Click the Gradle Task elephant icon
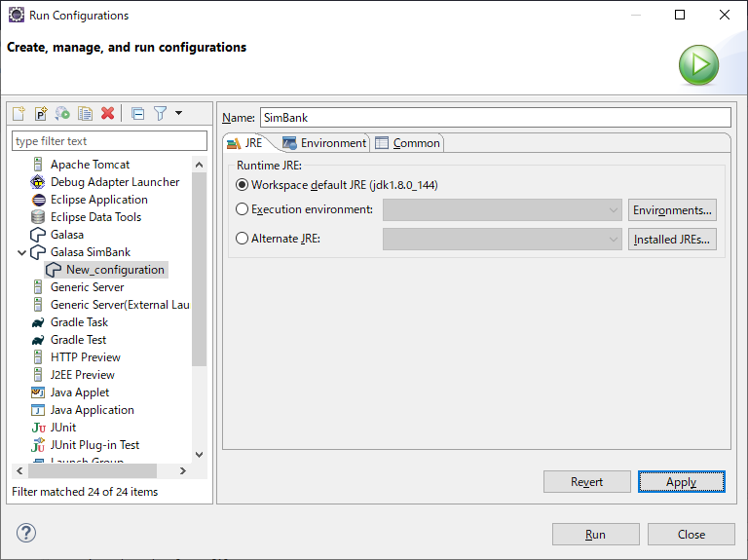This screenshot has height=560, width=748. pos(38,323)
